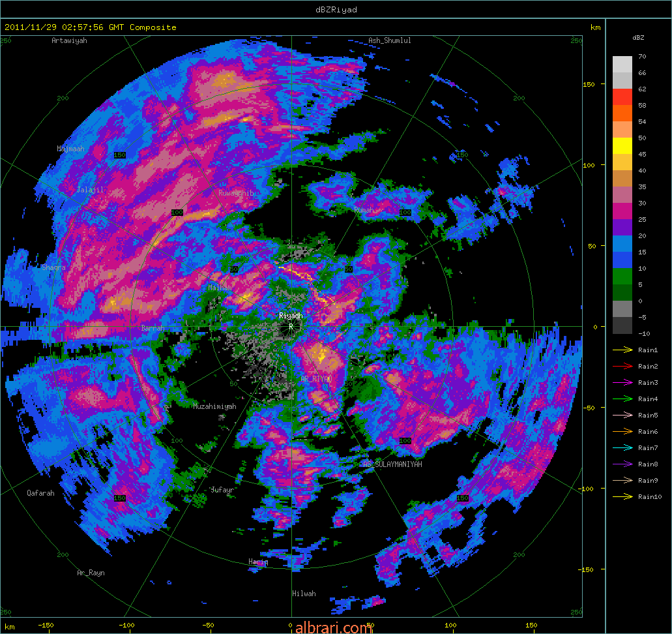672x634 pixels.
Task: Click the tan Rain9 arrow
Action: tap(622, 481)
